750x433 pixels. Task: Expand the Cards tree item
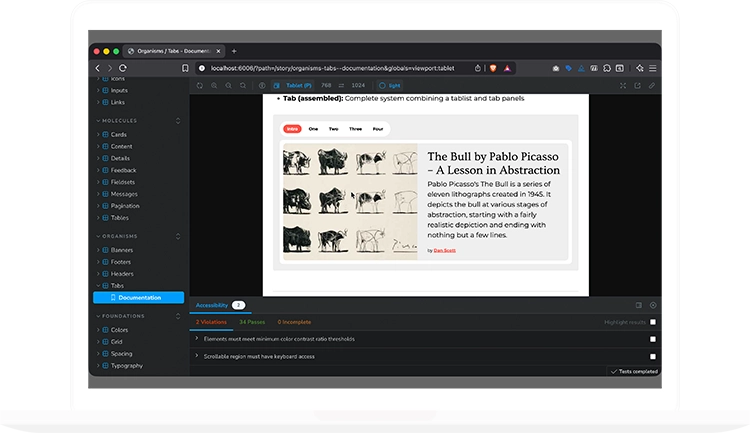(x=98, y=134)
